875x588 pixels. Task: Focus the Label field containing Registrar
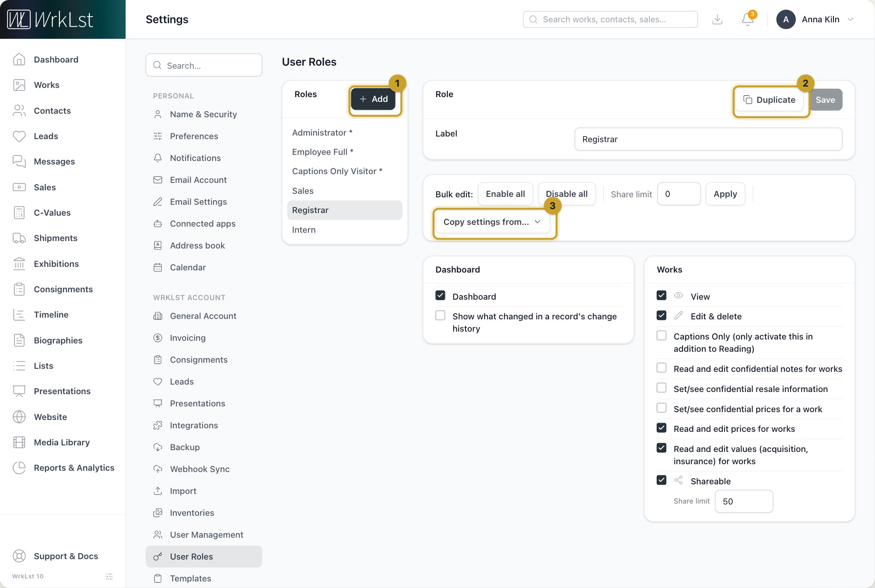[x=708, y=139]
